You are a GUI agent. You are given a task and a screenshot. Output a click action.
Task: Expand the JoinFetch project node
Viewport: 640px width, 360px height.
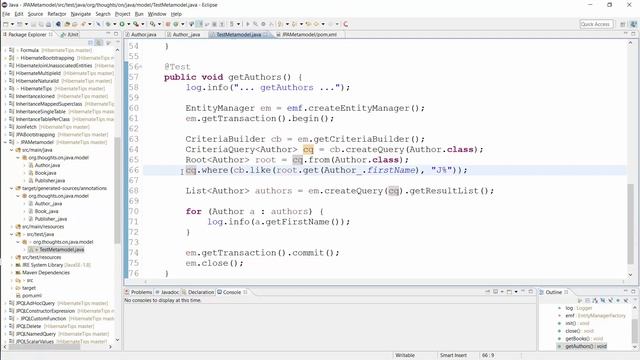pyautogui.click(x=5, y=127)
